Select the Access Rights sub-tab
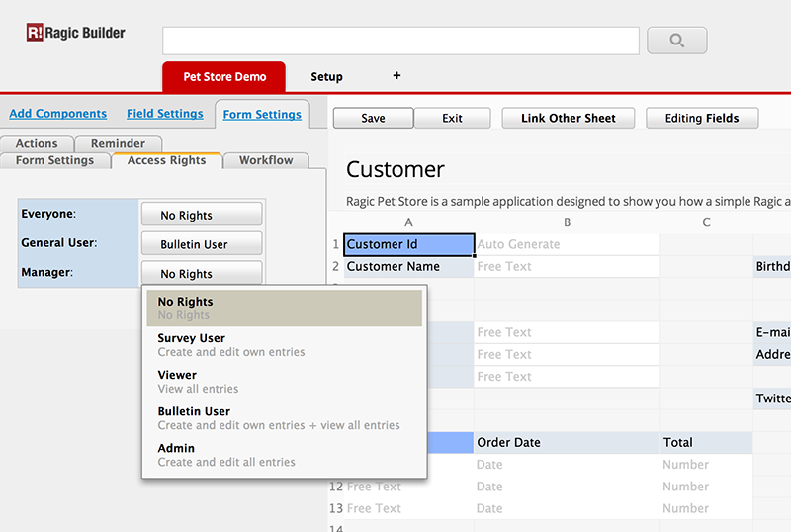The image size is (791, 532). coord(167,160)
